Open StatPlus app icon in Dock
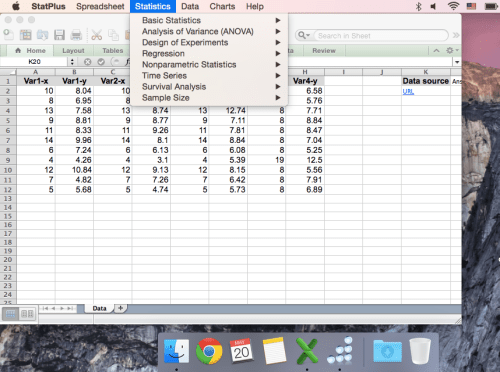The height and width of the screenshot is (372, 500). tap(340, 350)
